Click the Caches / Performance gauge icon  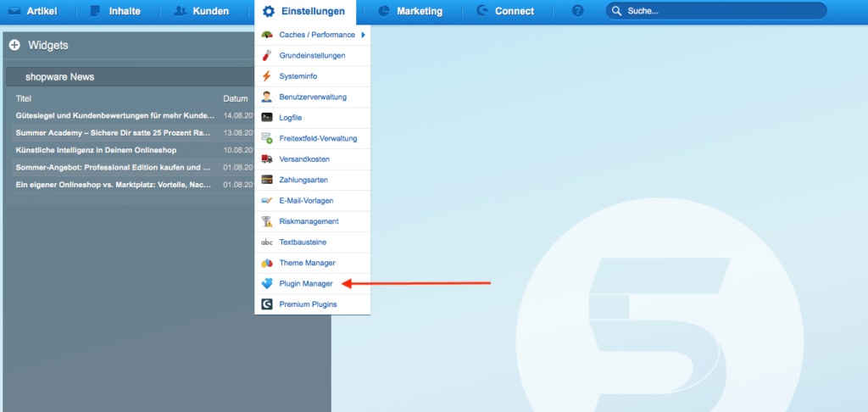(x=267, y=35)
